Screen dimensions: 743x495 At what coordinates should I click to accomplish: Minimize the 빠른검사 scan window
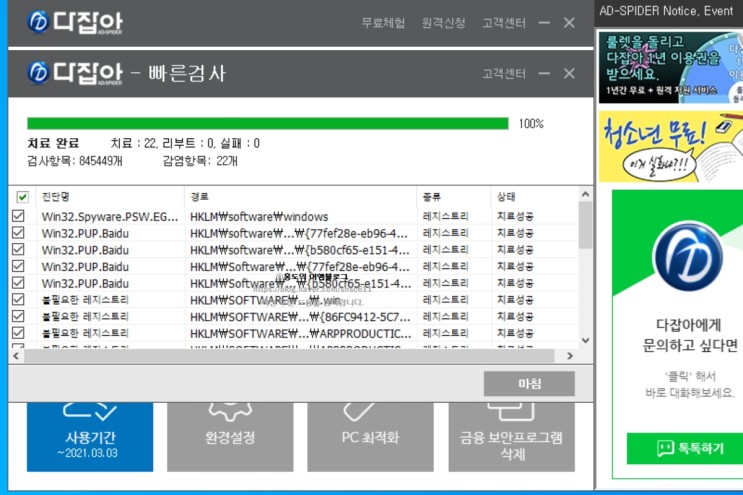pos(544,73)
